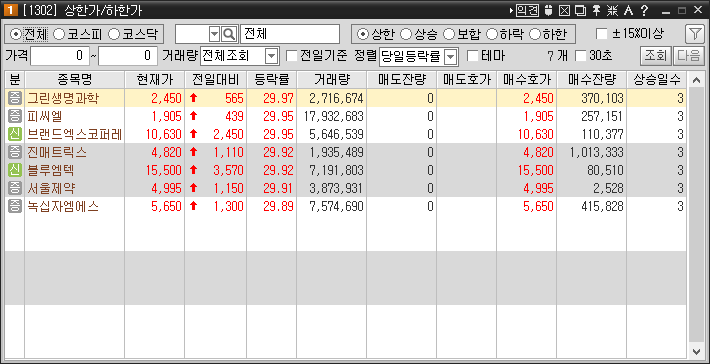Select the 서울제약 stock name
This screenshot has width=710, height=364.
[51, 189]
